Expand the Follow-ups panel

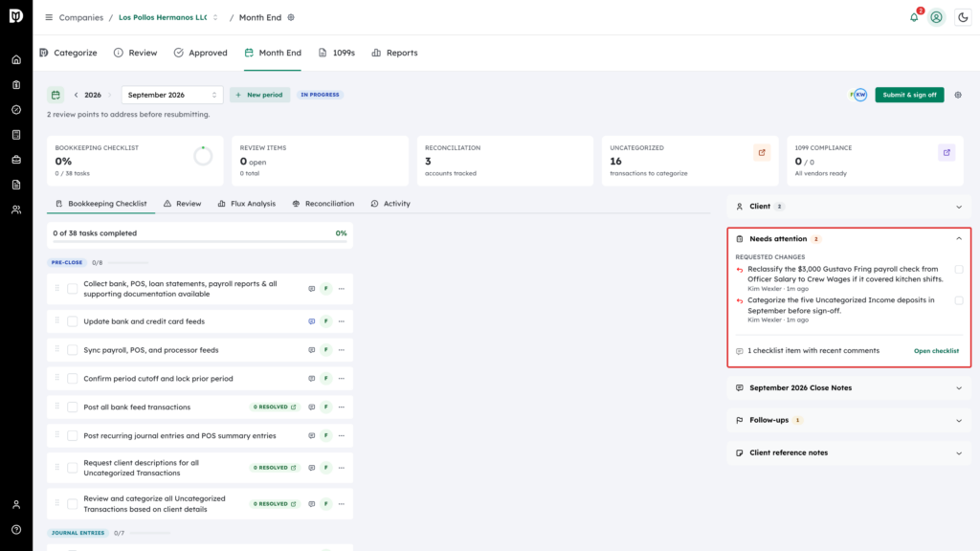849,421
